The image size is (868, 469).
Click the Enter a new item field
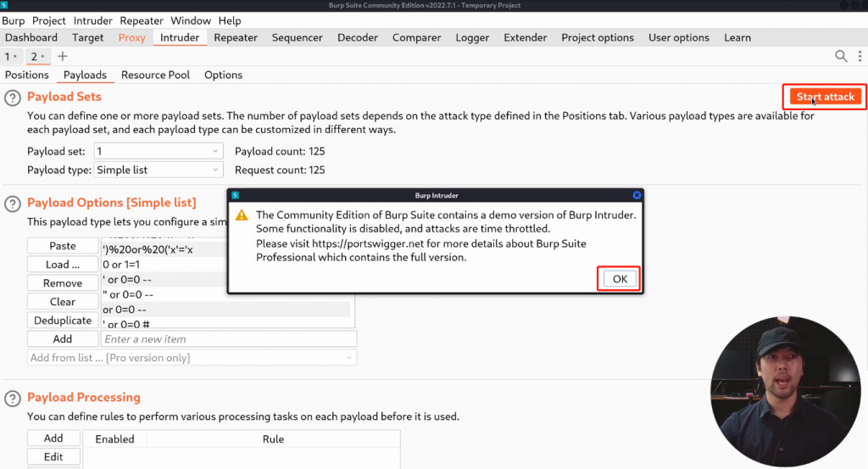pyautogui.click(x=229, y=339)
